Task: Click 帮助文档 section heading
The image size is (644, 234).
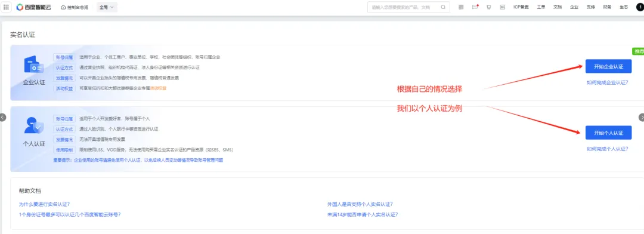Action: point(30,191)
